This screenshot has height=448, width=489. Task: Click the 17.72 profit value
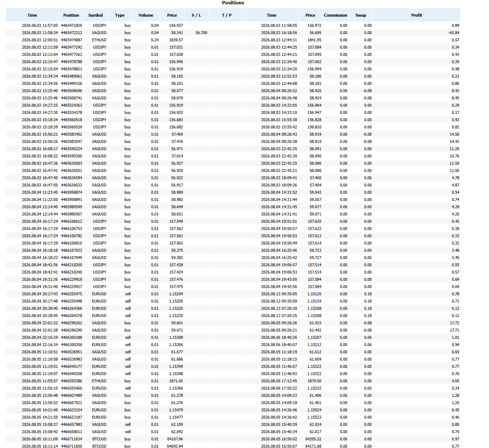pos(454,323)
